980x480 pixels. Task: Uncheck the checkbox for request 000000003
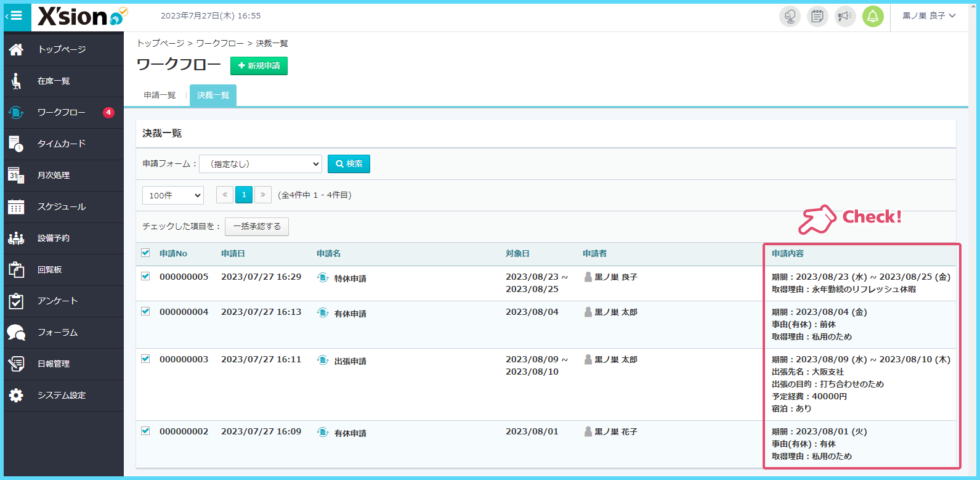[145, 359]
